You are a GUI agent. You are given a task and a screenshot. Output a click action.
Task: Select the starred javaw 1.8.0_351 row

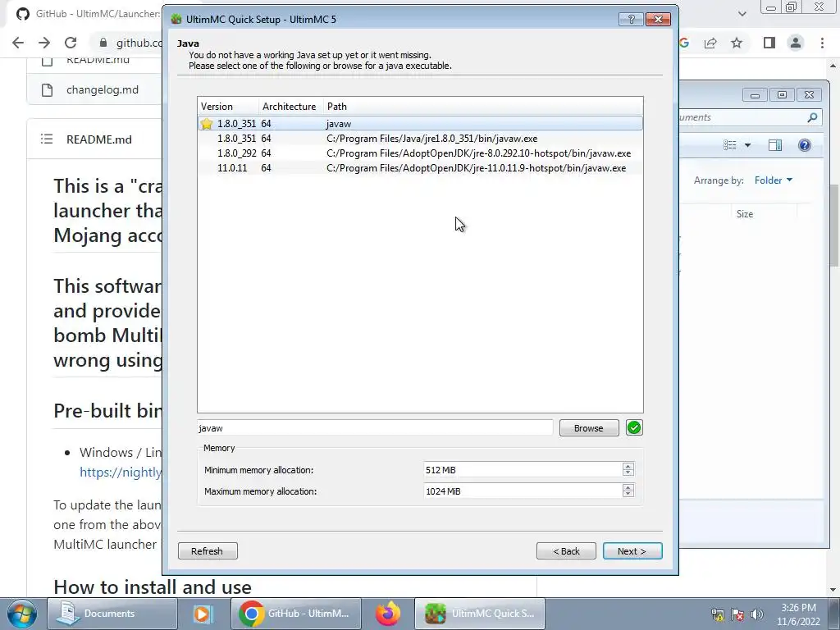(x=420, y=123)
